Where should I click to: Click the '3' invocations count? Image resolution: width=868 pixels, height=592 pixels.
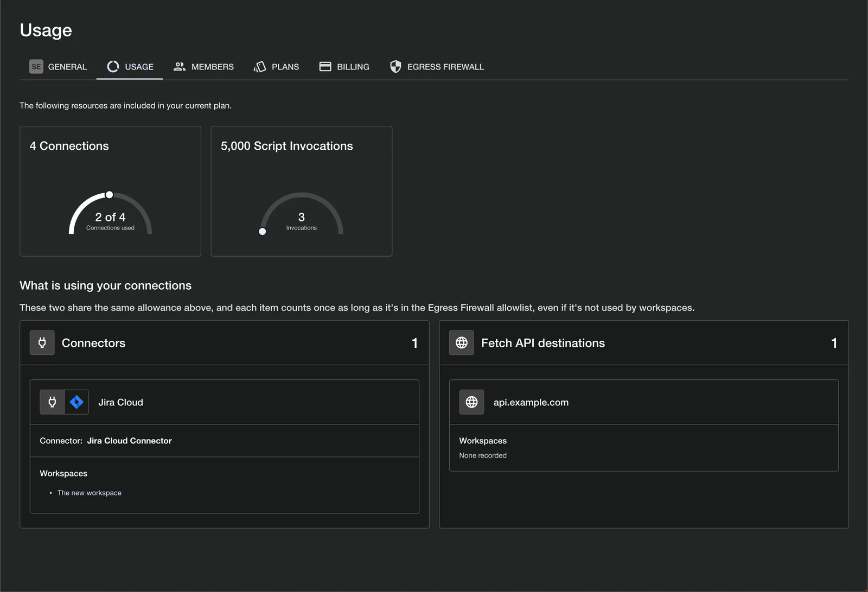pos(302,217)
